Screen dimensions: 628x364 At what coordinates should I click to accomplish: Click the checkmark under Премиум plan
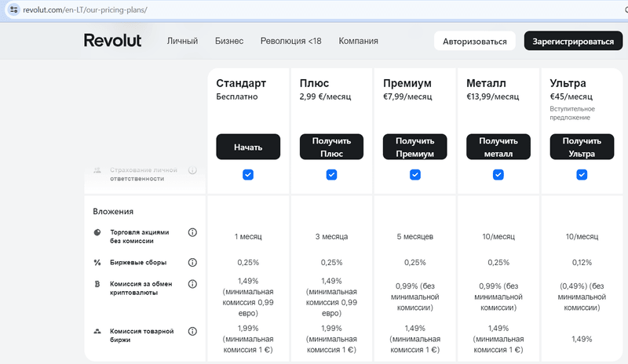415,175
